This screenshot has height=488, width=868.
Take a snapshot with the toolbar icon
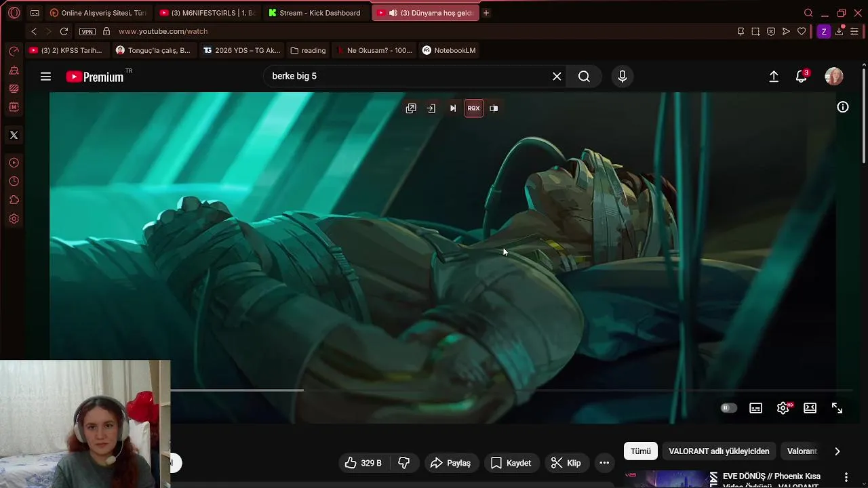(x=755, y=31)
